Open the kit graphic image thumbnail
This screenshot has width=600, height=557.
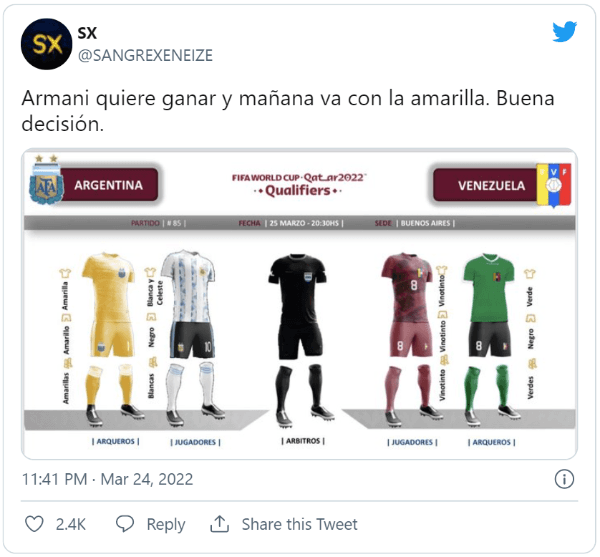click(x=299, y=304)
